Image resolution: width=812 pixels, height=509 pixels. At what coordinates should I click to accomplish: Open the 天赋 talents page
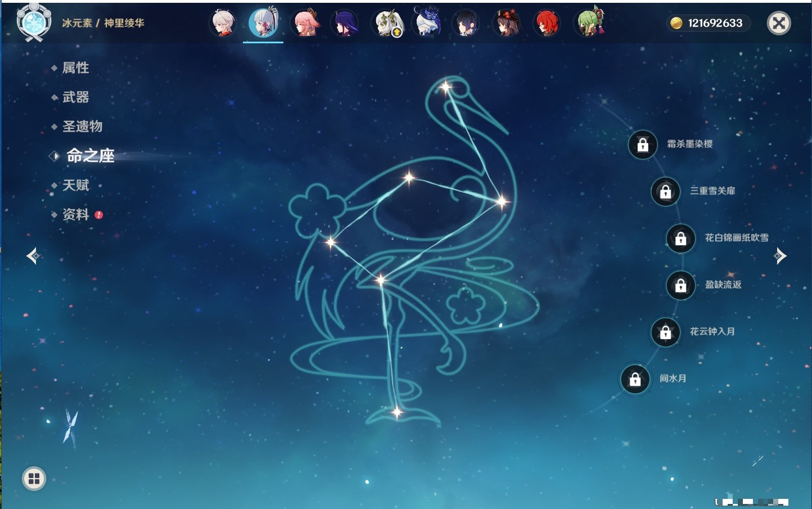pyautogui.click(x=75, y=185)
